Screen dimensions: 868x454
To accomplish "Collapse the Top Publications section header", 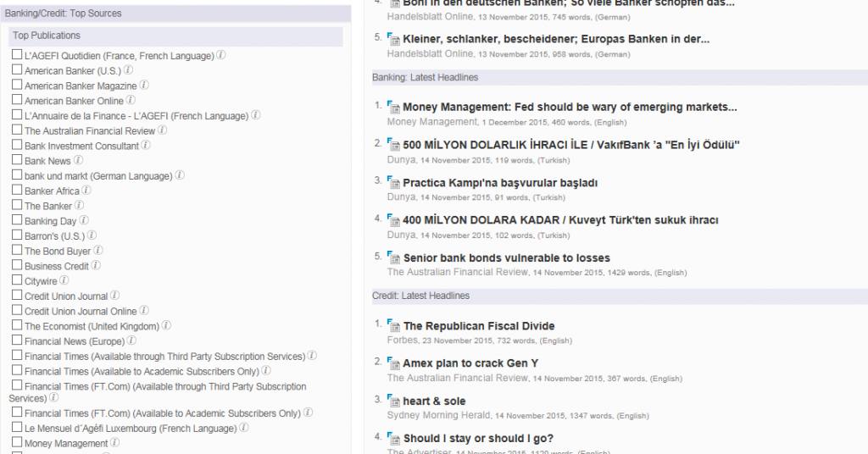I will 47,36.
